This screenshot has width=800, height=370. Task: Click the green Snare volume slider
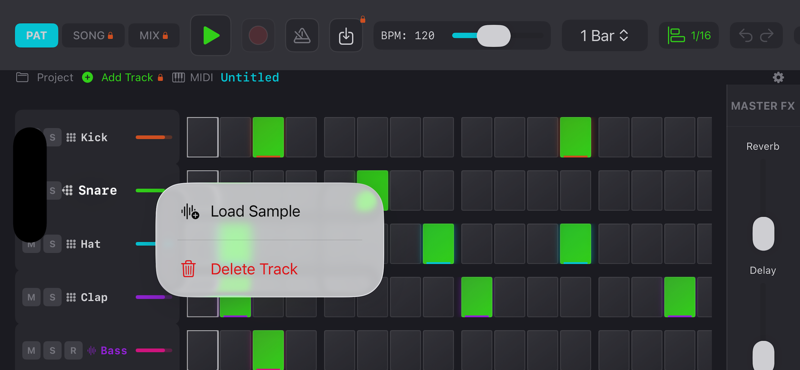point(151,190)
